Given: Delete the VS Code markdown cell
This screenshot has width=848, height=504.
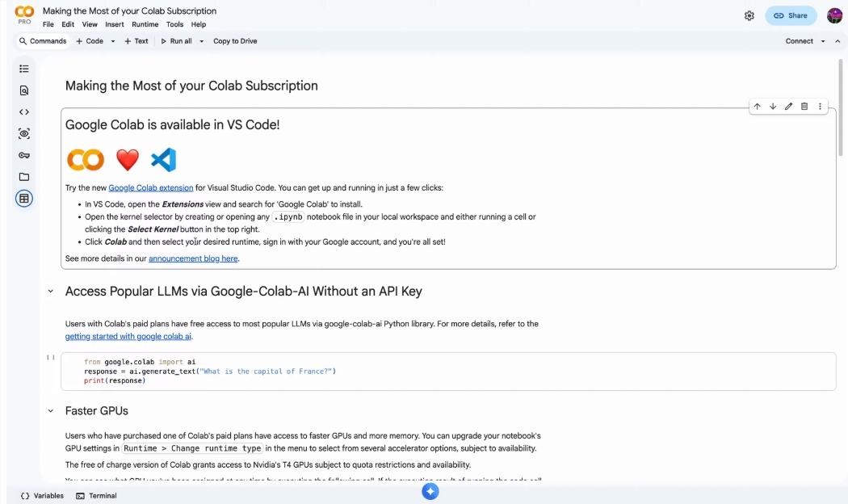Looking at the screenshot, I should (x=804, y=106).
